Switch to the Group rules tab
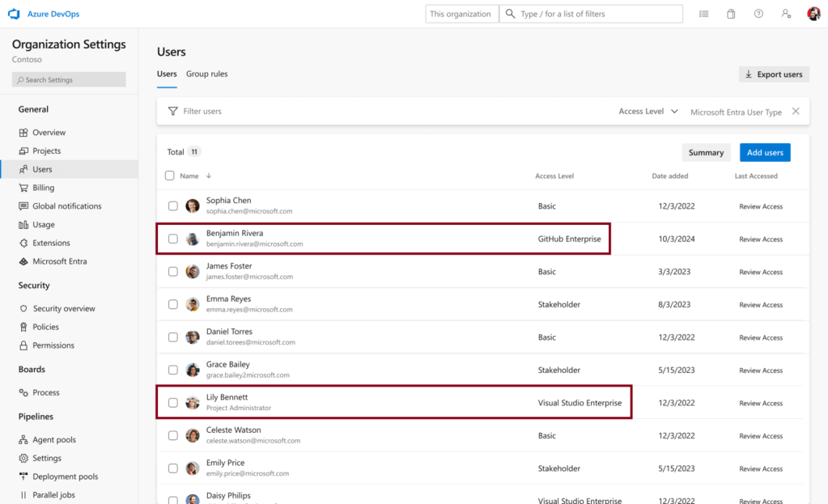828x504 pixels. click(206, 74)
